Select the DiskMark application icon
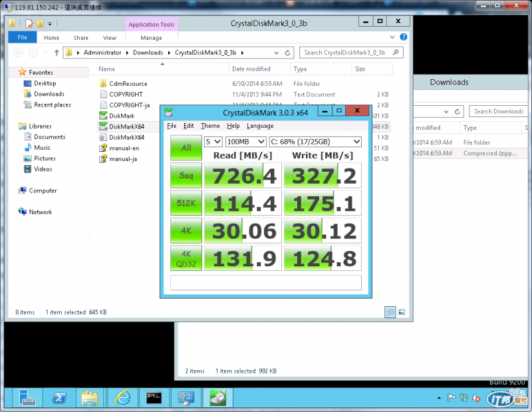 point(103,116)
